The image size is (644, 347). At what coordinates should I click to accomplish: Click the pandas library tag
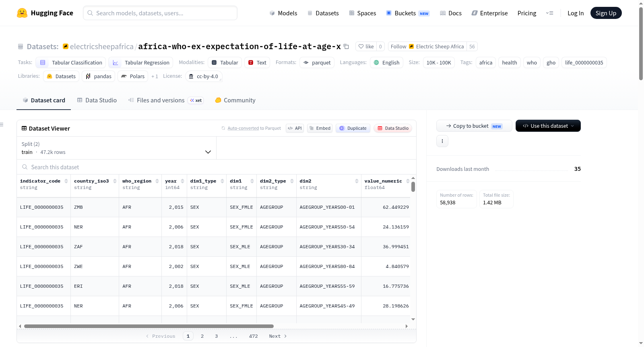pos(99,76)
